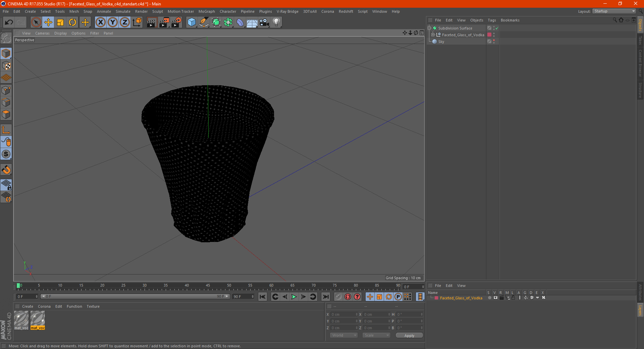The image size is (644, 349).
Task: Select the Live Selection tool
Action: click(x=36, y=22)
